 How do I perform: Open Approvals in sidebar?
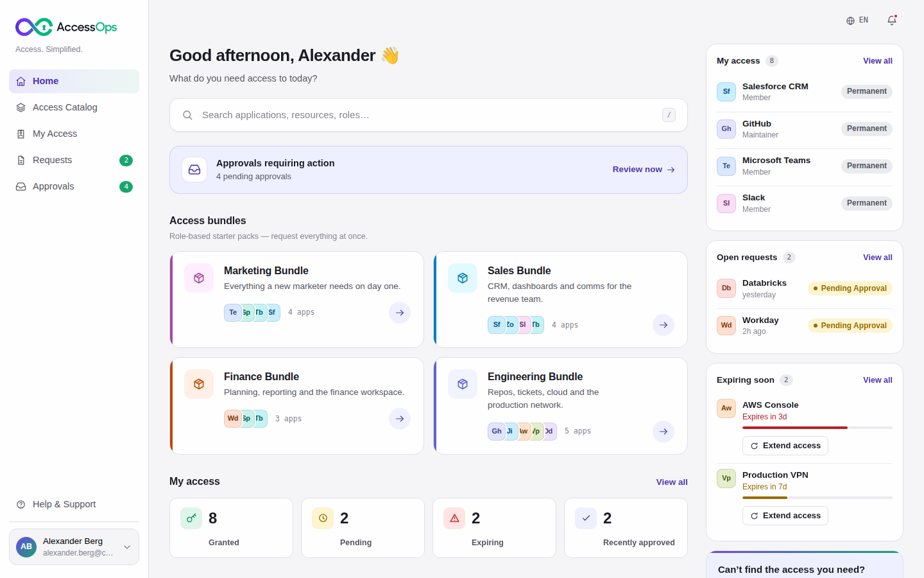point(74,186)
